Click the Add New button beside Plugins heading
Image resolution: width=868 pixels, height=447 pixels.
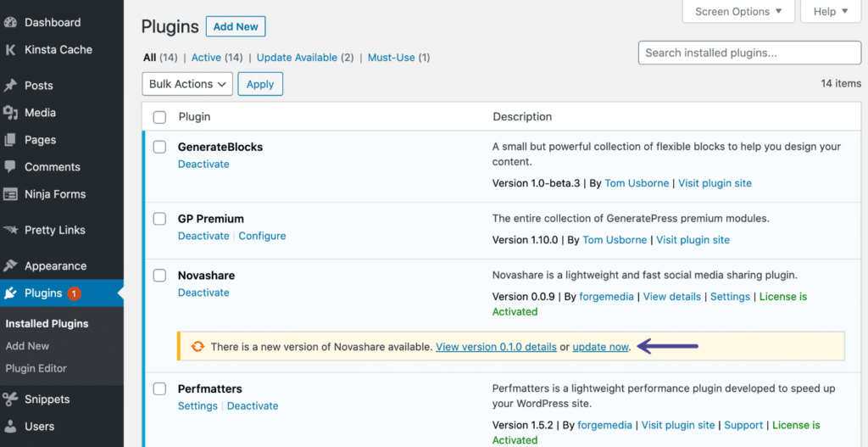point(236,26)
